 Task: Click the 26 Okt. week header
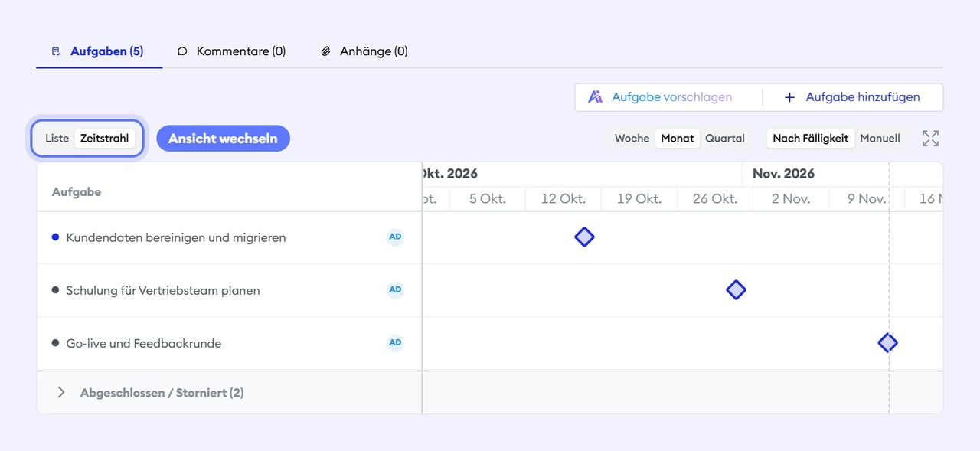[x=715, y=198]
